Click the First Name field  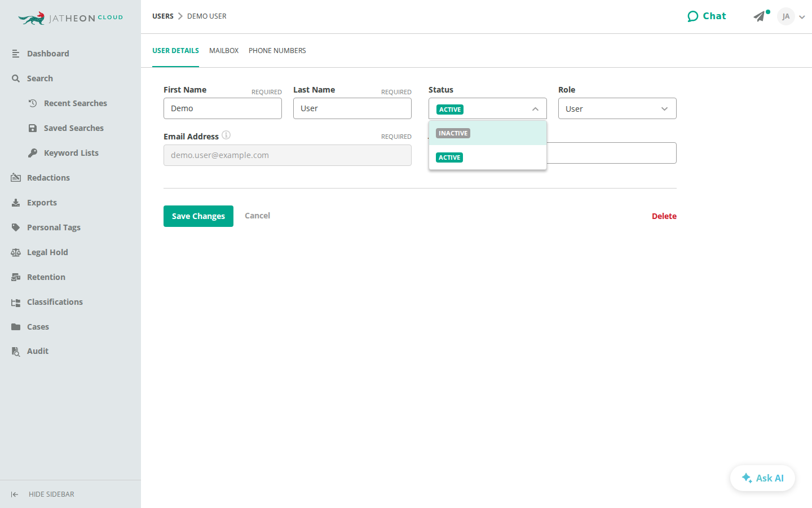pos(223,108)
